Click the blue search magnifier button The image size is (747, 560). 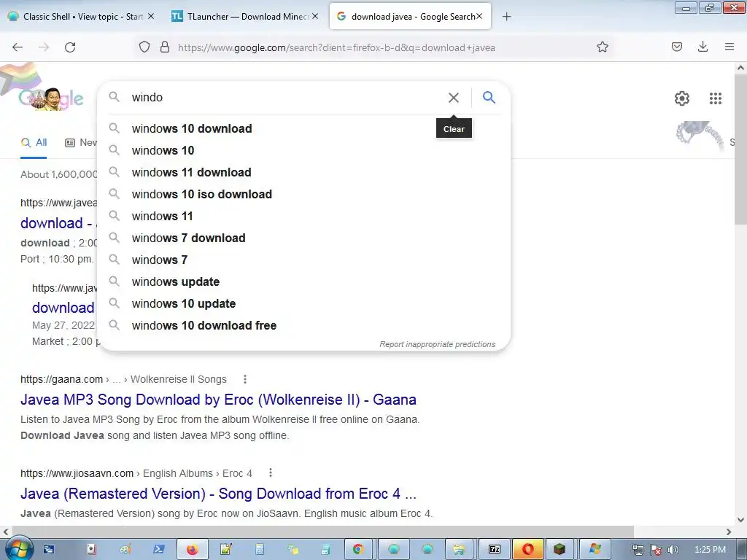489,97
